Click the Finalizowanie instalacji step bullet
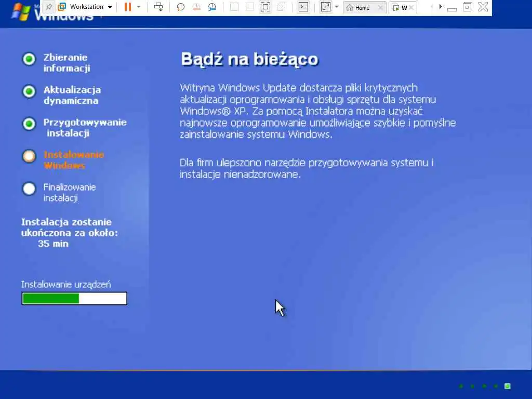This screenshot has height=399, width=532. [x=29, y=189]
